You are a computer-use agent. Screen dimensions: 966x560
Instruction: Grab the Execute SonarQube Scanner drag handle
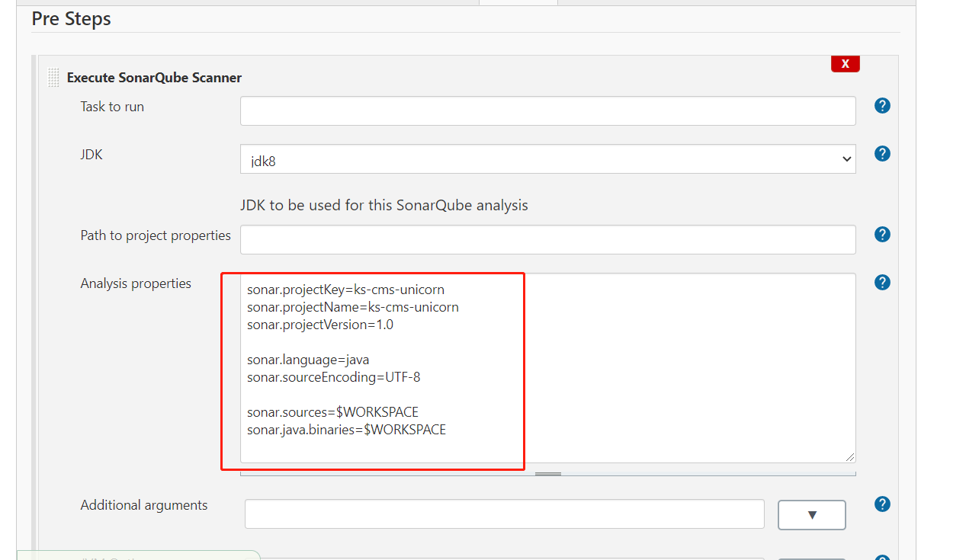(x=53, y=77)
